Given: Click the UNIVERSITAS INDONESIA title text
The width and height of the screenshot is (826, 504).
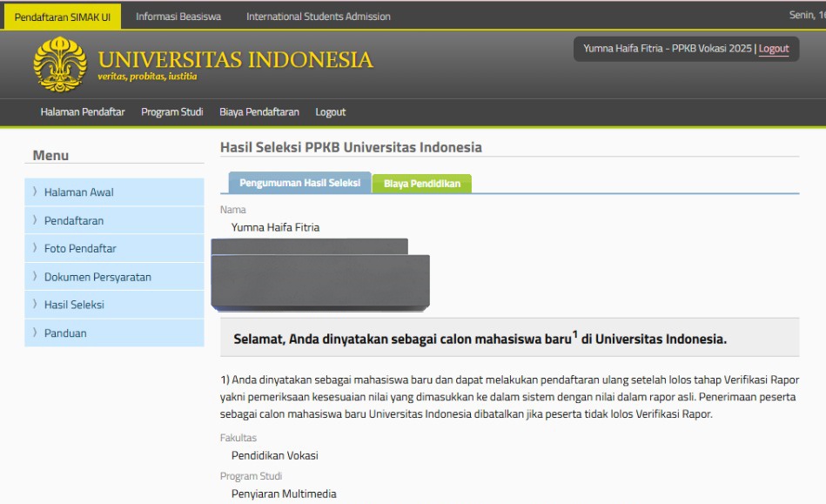Looking at the screenshot, I should click(x=236, y=59).
